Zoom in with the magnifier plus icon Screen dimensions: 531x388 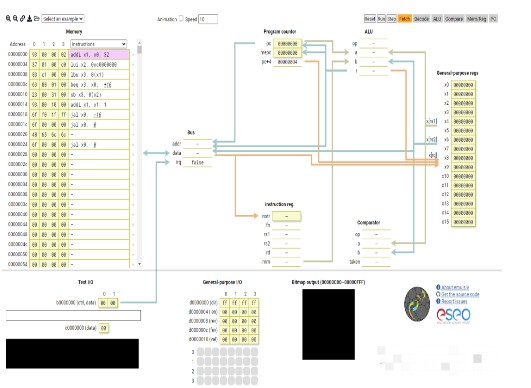[x=8, y=19]
